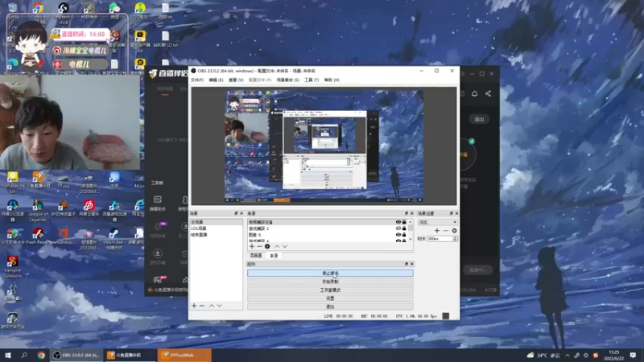644x362 pixels.
Task: Click 退出 pill button in companion window
Action: click(479, 119)
